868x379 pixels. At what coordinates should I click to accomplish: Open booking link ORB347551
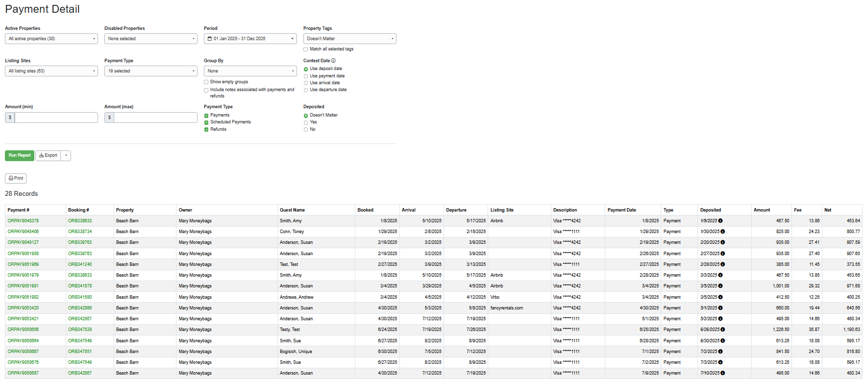click(80, 352)
